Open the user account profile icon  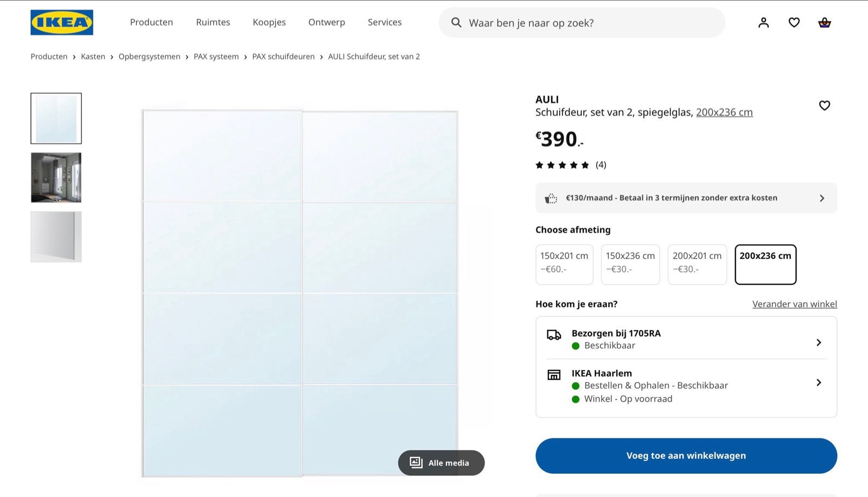click(x=763, y=22)
